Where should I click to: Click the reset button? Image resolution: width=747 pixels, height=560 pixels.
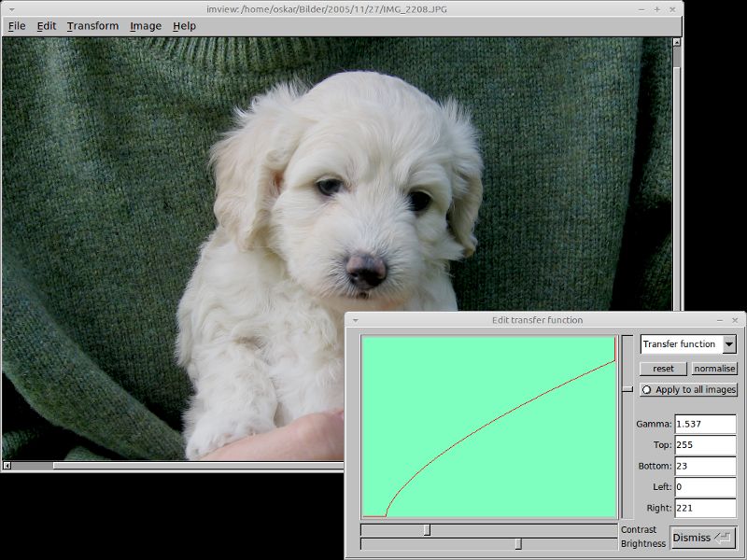point(663,369)
